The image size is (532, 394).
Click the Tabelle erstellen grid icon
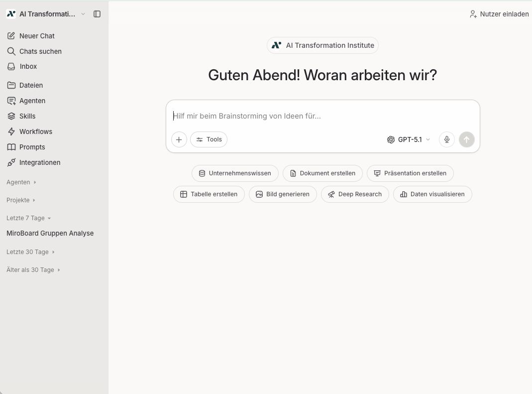(x=184, y=194)
